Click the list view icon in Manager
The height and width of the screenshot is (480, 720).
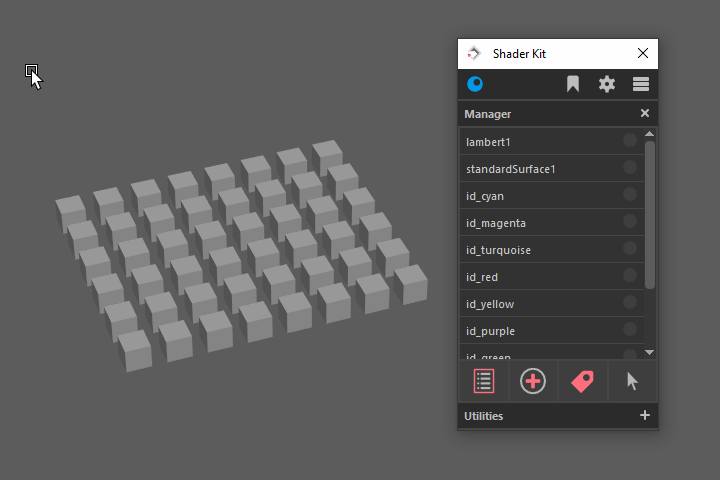484,381
